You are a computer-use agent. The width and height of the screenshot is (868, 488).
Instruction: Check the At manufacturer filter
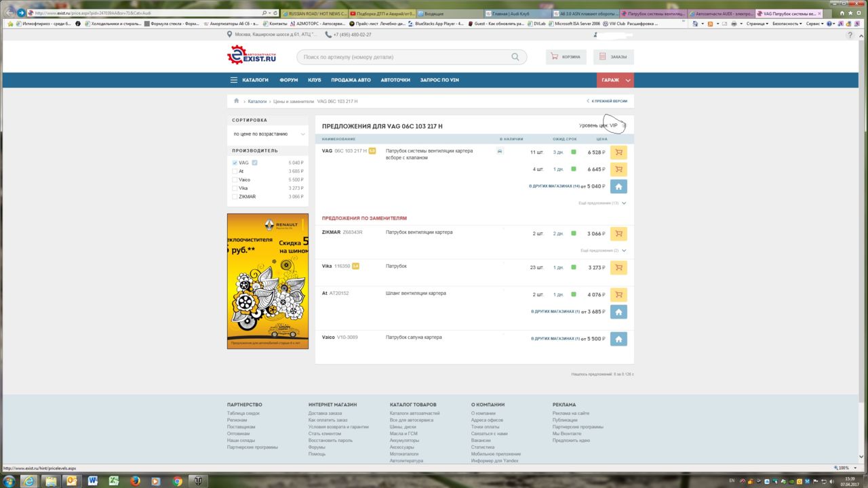point(235,171)
